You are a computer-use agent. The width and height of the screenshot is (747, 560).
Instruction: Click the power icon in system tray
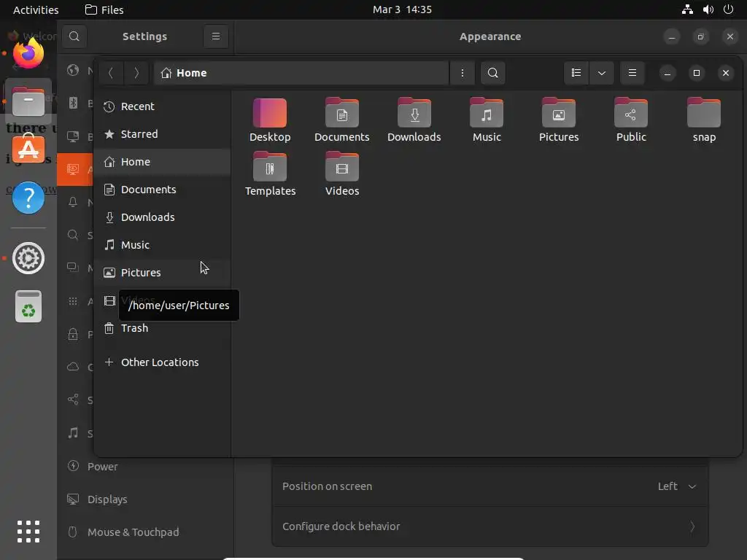729,9
